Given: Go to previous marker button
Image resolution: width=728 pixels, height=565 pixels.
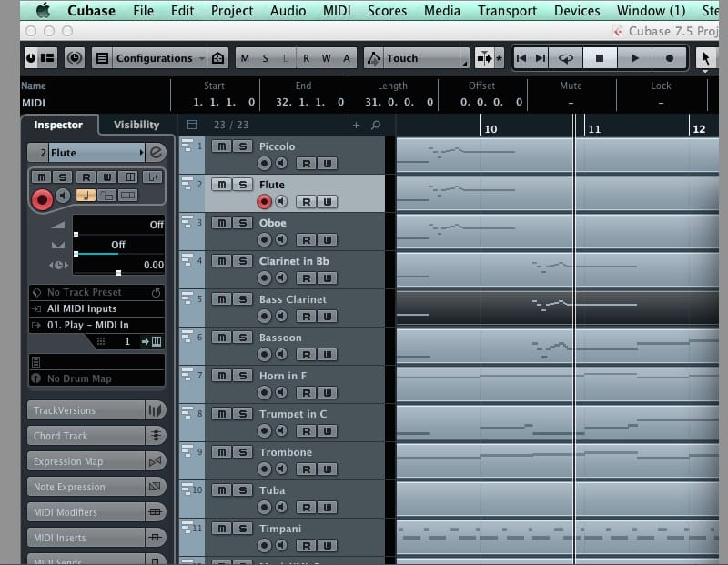Looking at the screenshot, I should 521,58.
